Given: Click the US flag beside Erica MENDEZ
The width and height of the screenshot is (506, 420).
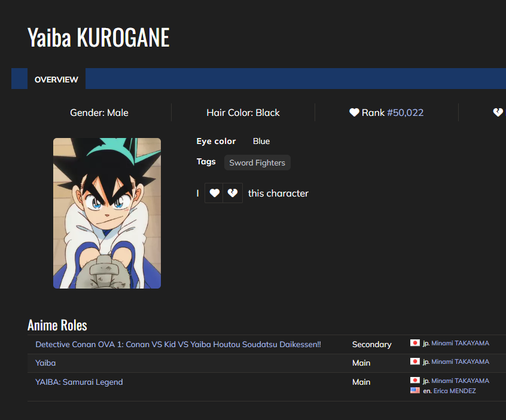Looking at the screenshot, I should coord(415,390).
